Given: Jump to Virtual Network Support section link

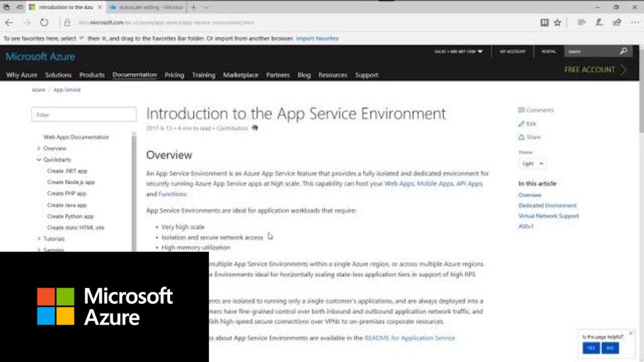Looking at the screenshot, I should (x=548, y=216).
